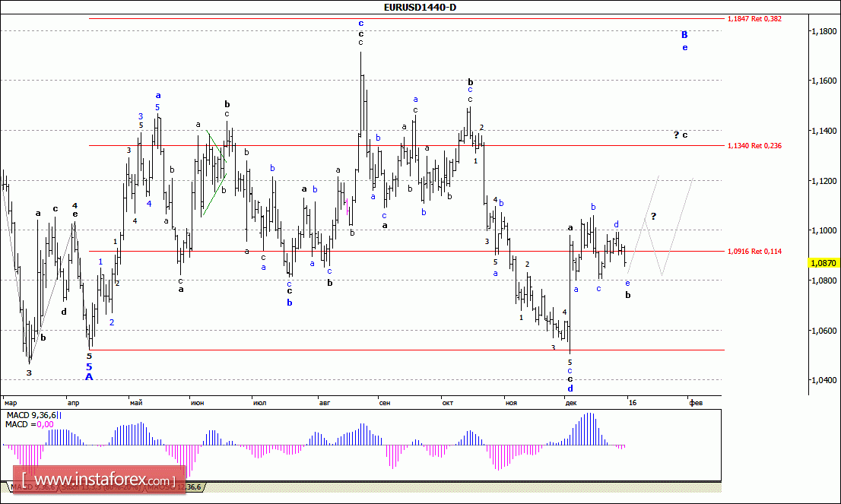Select the magenta 1 wave label
841x504 pixels.
click(348, 202)
